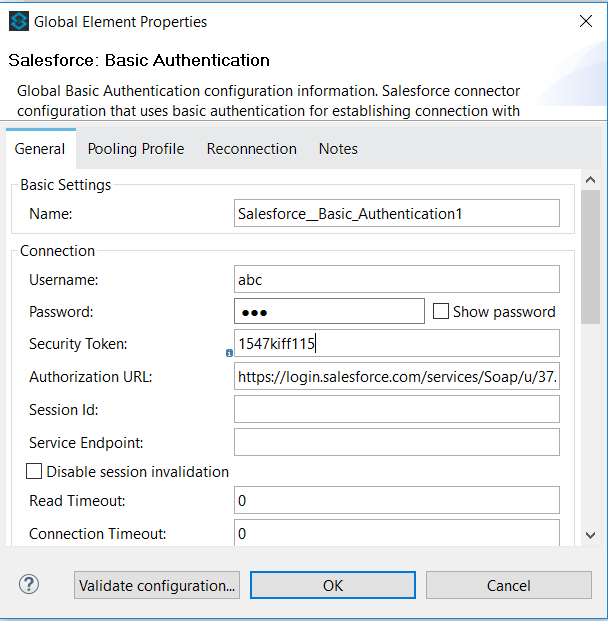Click the Authorization URL field
The image size is (608, 621).
(x=396, y=377)
